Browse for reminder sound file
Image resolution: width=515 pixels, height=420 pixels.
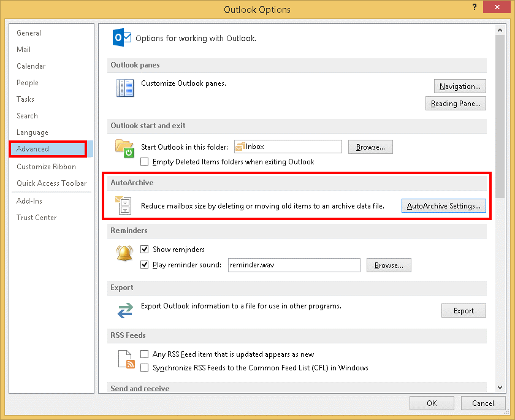pos(389,265)
